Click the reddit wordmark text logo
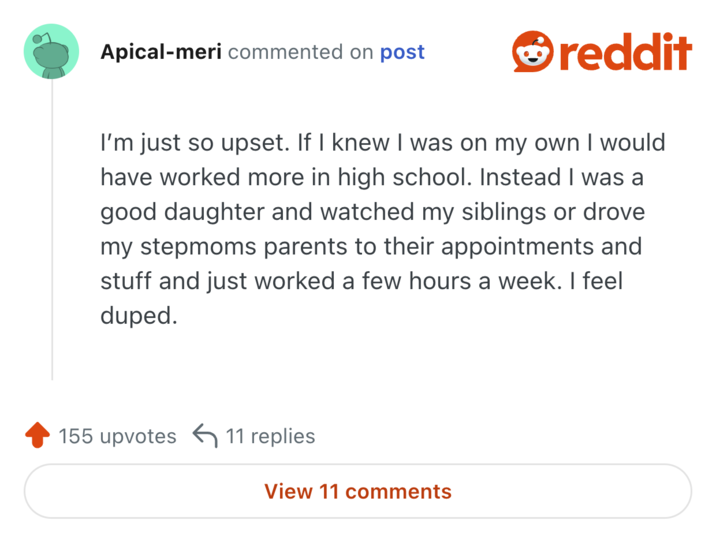 pos(624,52)
